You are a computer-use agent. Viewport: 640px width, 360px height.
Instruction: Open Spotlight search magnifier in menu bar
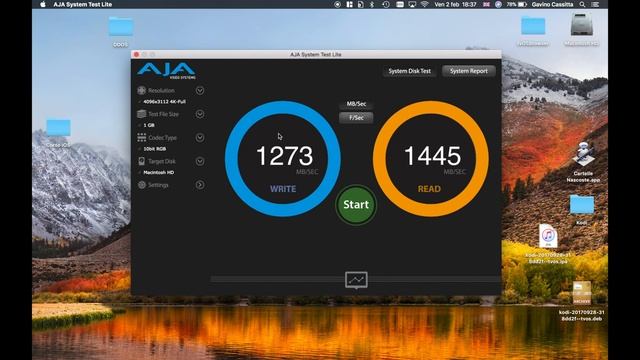click(x=582, y=4)
